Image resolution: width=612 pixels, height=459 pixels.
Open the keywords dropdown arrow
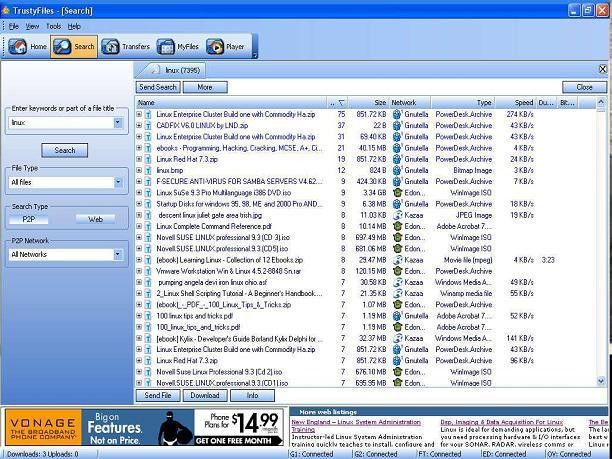[x=118, y=123]
